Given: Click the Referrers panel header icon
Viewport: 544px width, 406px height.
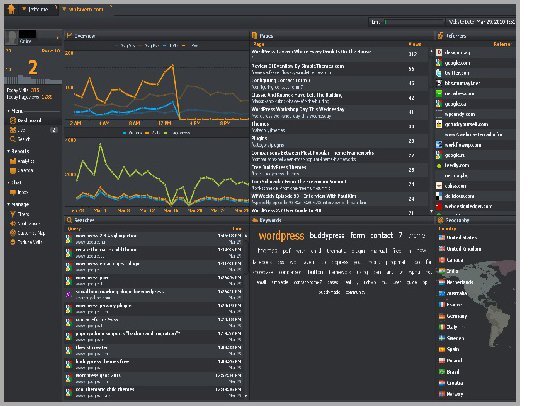Looking at the screenshot, I should coord(440,36).
